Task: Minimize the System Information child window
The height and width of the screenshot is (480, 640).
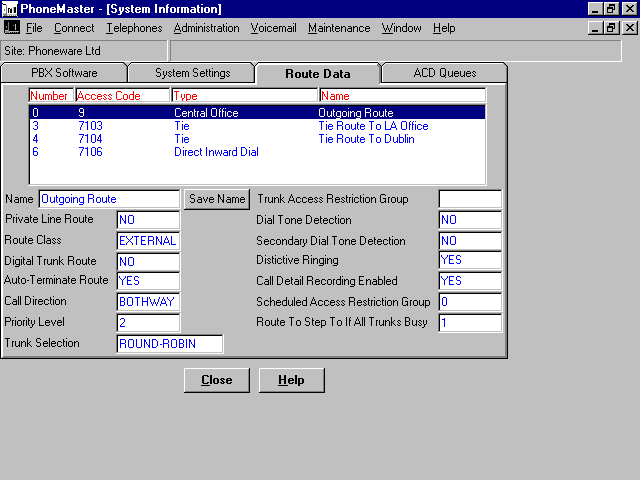Action: point(596,28)
